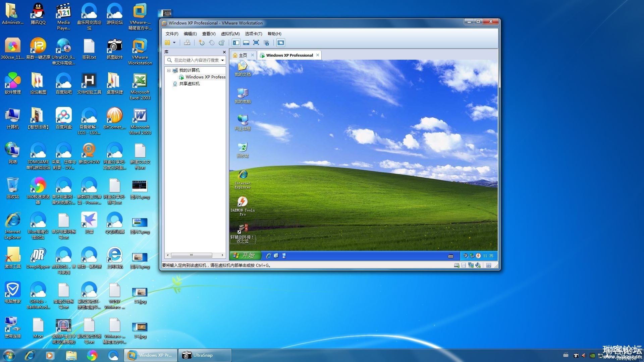Open the 查看(V) menu
This screenshot has width=644, height=362.
point(209,34)
